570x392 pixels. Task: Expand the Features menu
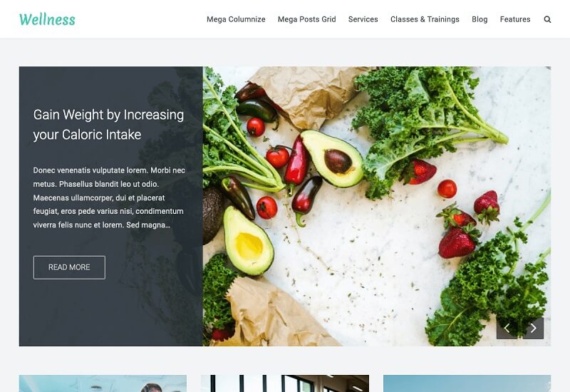515,19
